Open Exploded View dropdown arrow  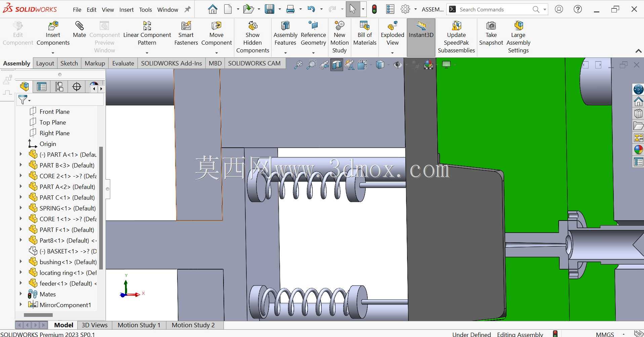pyautogui.click(x=392, y=53)
